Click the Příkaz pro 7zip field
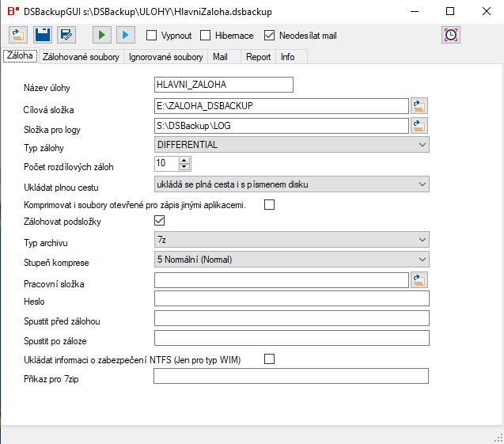This screenshot has height=444, width=504. [x=291, y=376]
